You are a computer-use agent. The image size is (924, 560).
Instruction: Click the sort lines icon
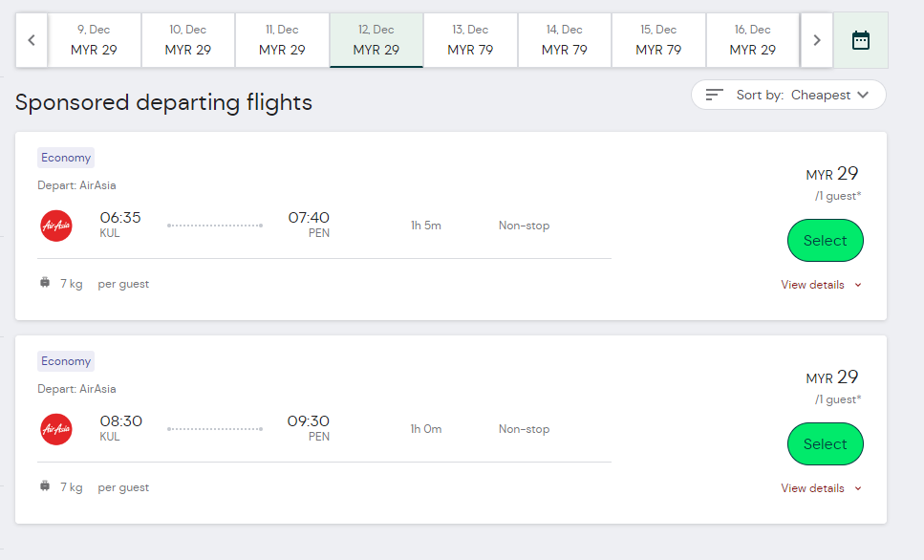pyautogui.click(x=715, y=95)
